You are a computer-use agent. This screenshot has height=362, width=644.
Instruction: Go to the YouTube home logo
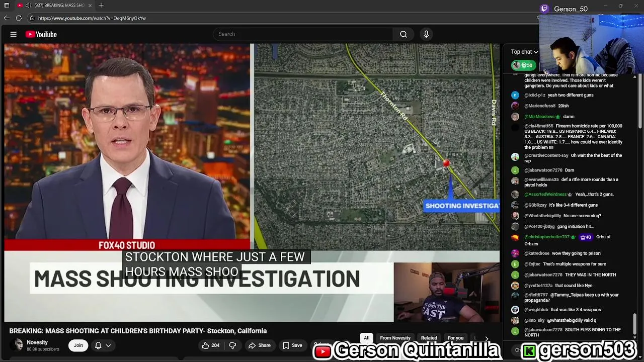(x=41, y=34)
